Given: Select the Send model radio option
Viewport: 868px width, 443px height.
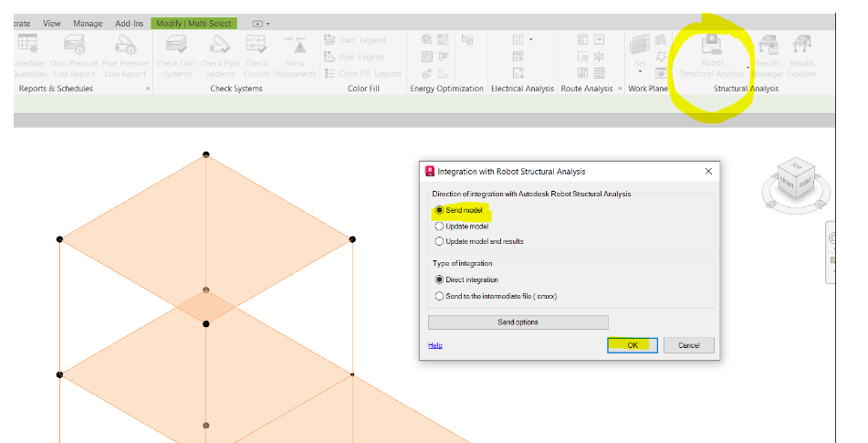Looking at the screenshot, I should (459, 210).
